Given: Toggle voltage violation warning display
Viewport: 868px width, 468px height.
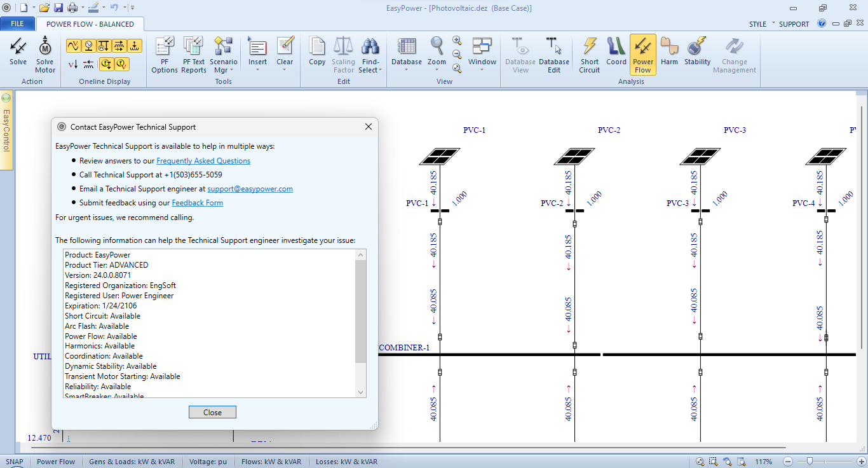Looking at the screenshot, I should click(121, 64).
